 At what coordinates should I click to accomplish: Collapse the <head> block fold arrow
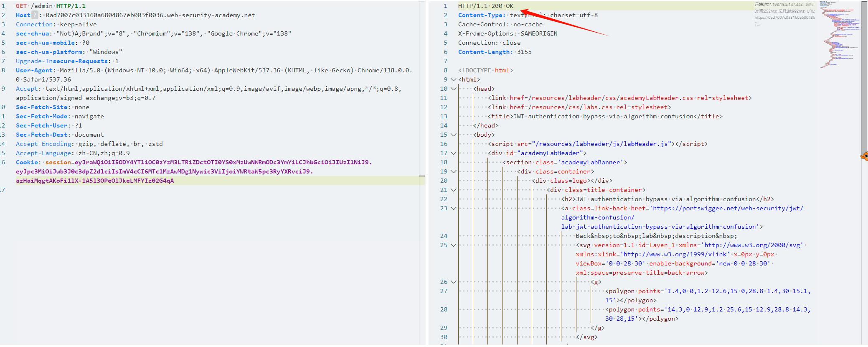pos(453,89)
